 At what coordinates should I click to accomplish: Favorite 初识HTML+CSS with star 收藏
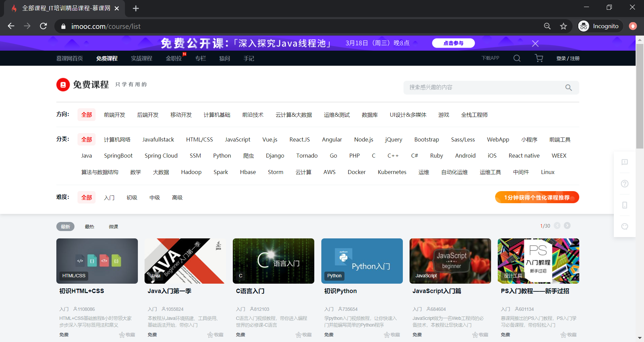click(127, 335)
